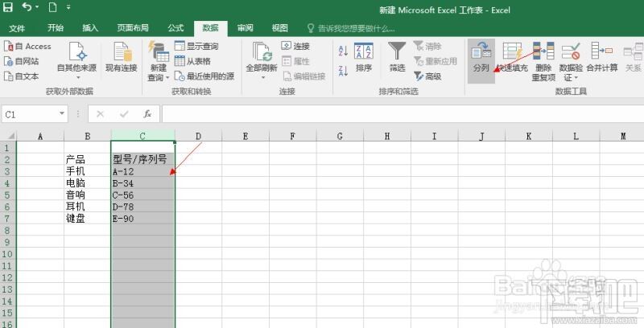The height and width of the screenshot is (328, 644).
Task: Click 现有连接 button
Action: pos(122,57)
